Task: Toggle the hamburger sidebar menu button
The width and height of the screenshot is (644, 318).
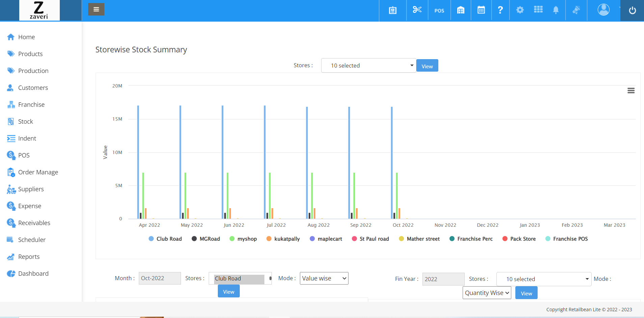Action: point(96,9)
